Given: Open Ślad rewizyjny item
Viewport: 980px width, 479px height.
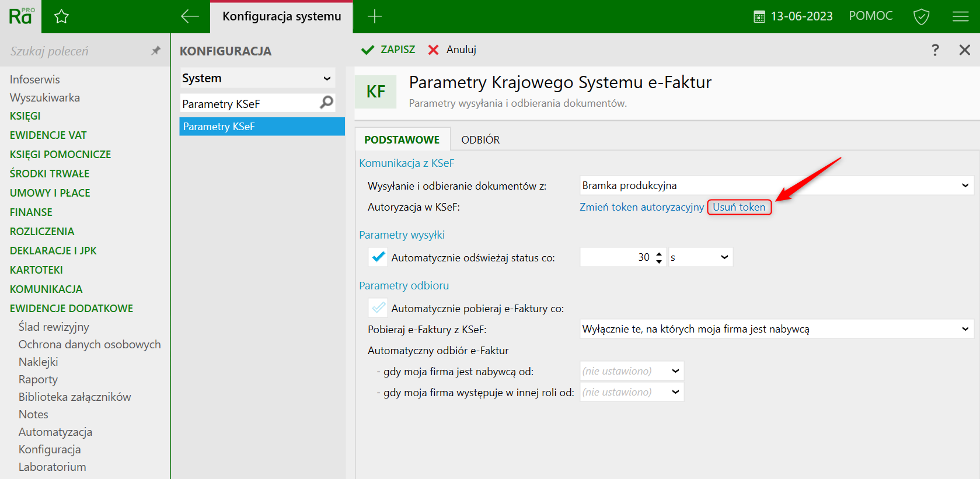Looking at the screenshot, I should click(x=54, y=327).
